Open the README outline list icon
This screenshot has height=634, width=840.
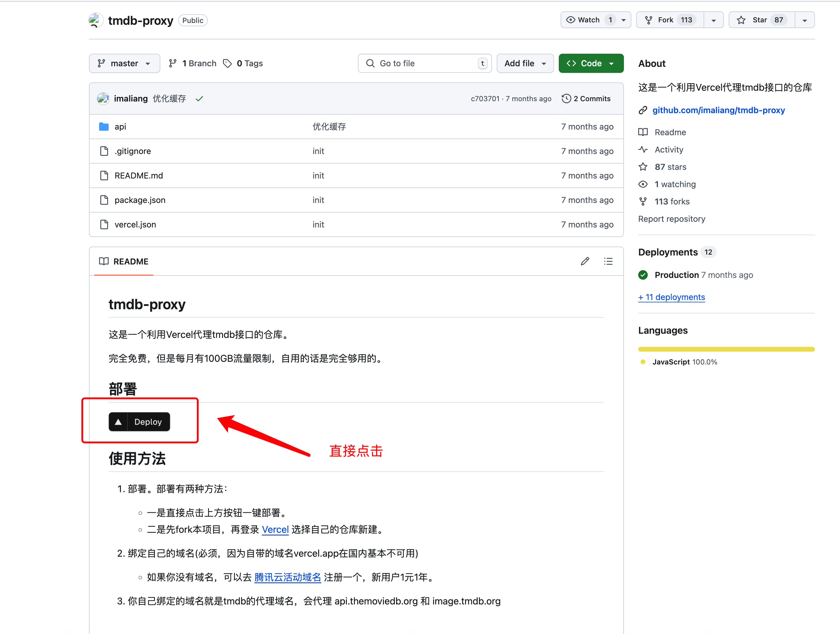[608, 261]
